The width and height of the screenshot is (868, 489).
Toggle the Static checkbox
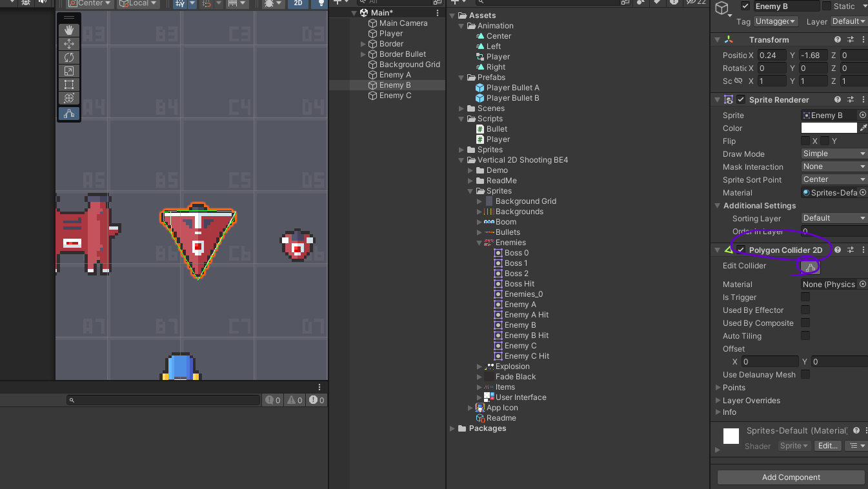(x=825, y=6)
